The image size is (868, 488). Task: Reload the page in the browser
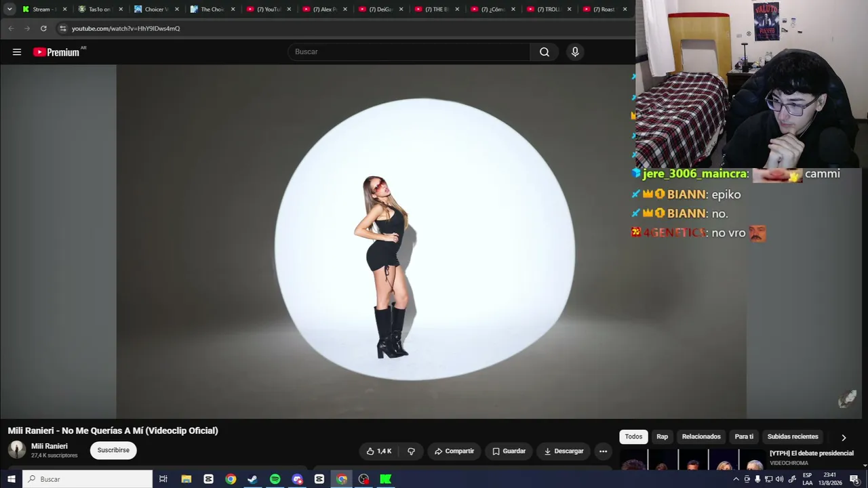pos(43,28)
